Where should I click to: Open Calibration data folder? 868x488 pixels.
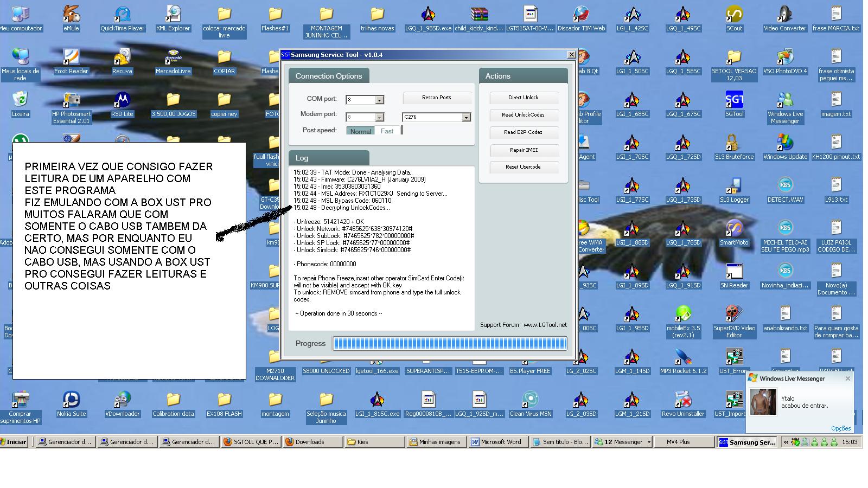(173, 404)
